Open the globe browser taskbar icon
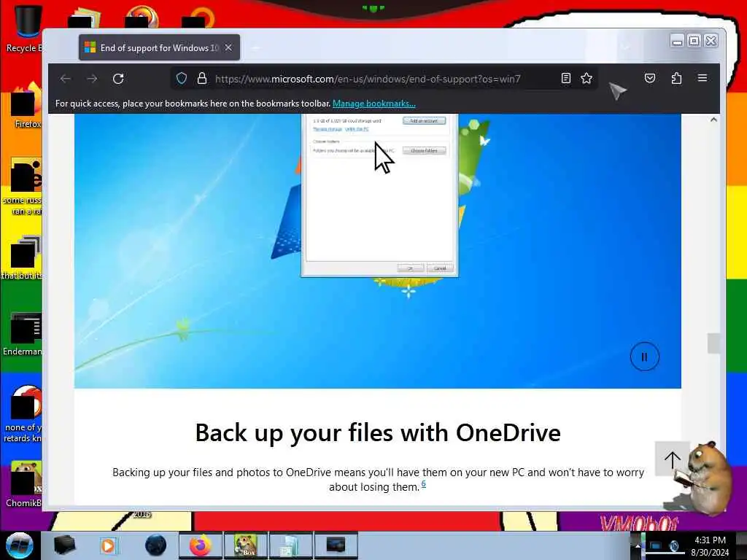 click(x=155, y=545)
